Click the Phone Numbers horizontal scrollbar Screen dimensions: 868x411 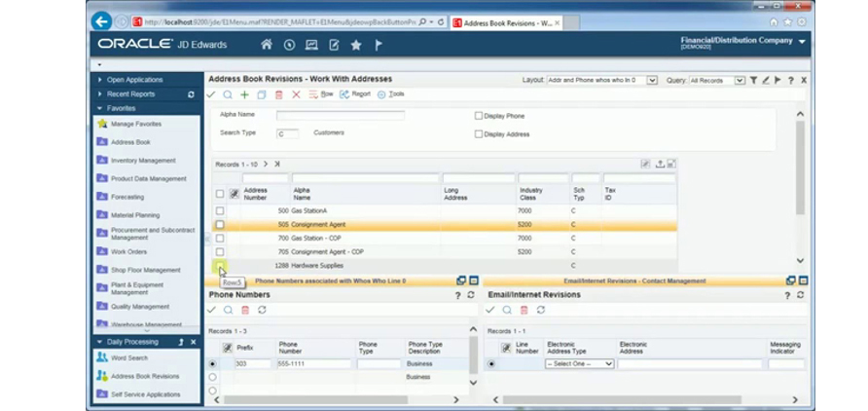tap(315, 400)
